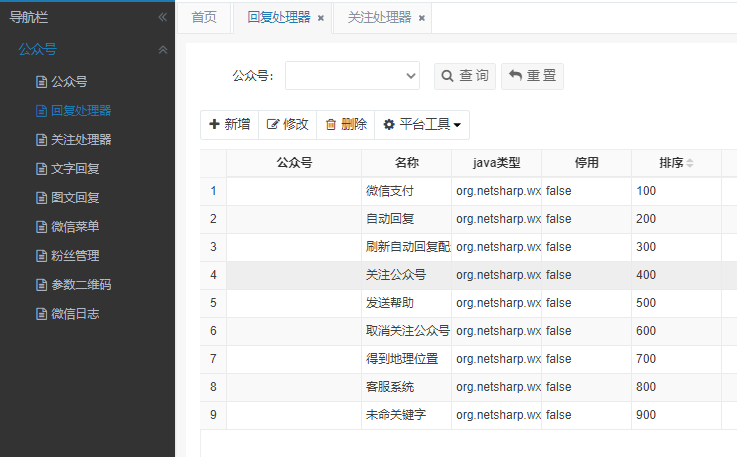Open 微信菜单 in the sidebar
Screen dimensions: 737x457
tap(75, 227)
